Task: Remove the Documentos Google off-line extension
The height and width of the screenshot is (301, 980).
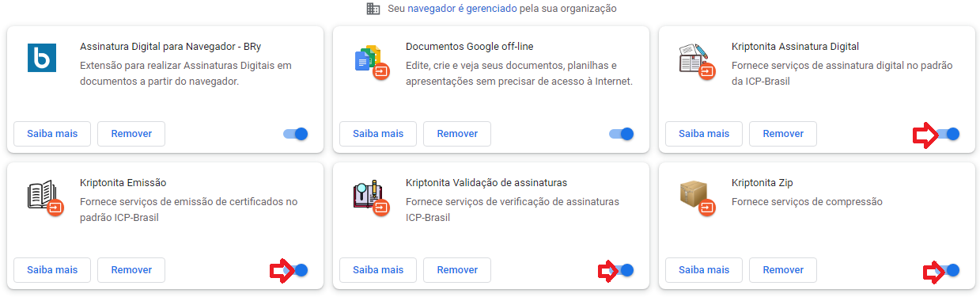Action: 457,134
